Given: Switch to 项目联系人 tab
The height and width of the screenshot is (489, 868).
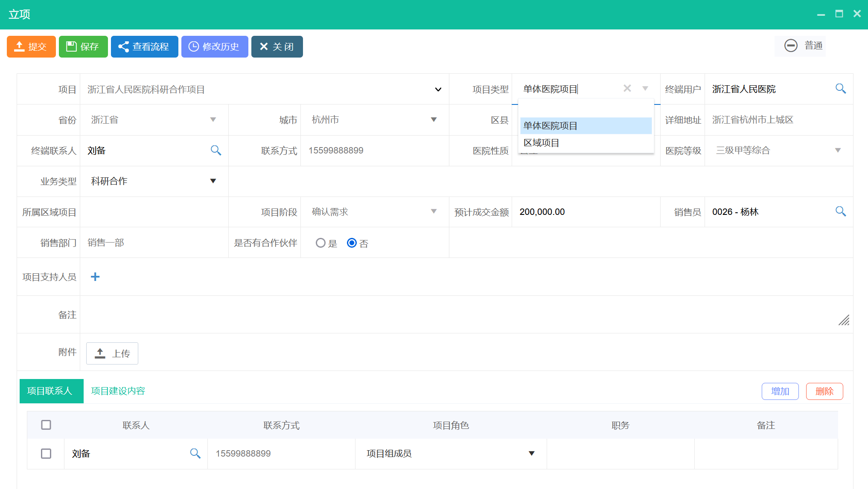Looking at the screenshot, I should 52,391.
